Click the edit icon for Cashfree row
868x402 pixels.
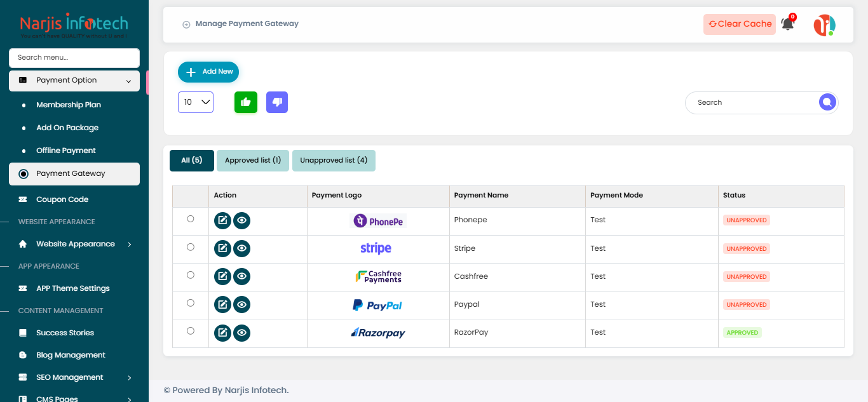click(222, 276)
